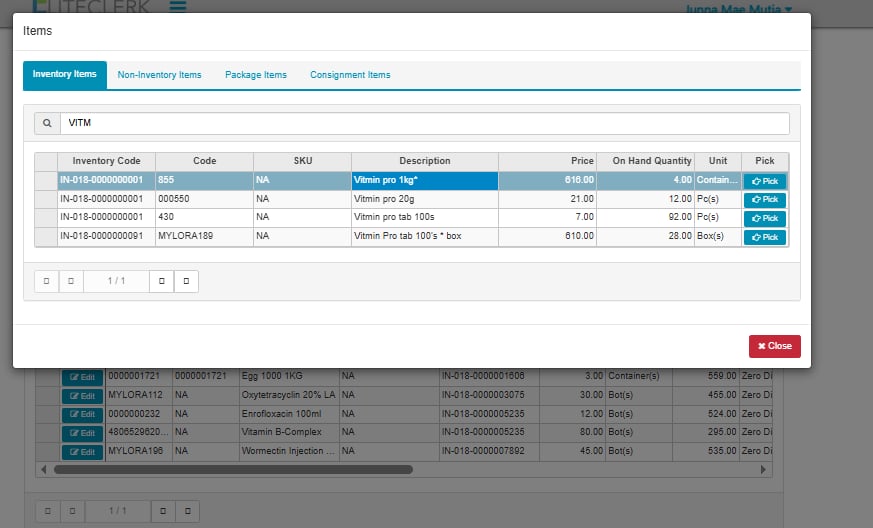Select the Consignment Items tab
Screen dimensions: 873x528
(350, 75)
